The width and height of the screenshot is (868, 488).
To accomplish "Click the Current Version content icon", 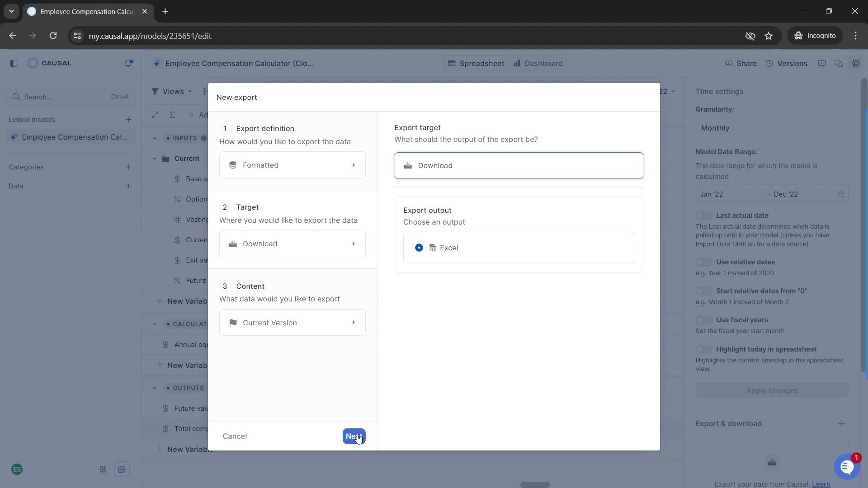I will (x=233, y=322).
